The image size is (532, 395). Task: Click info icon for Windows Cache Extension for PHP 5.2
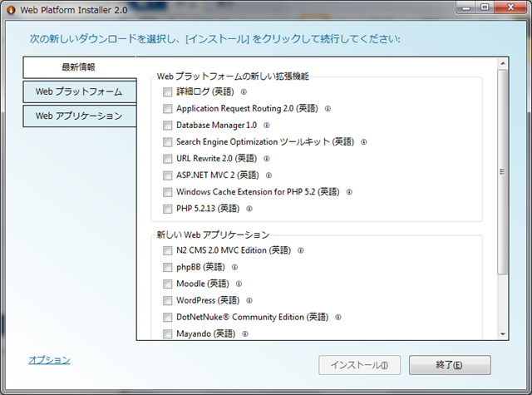click(349, 192)
